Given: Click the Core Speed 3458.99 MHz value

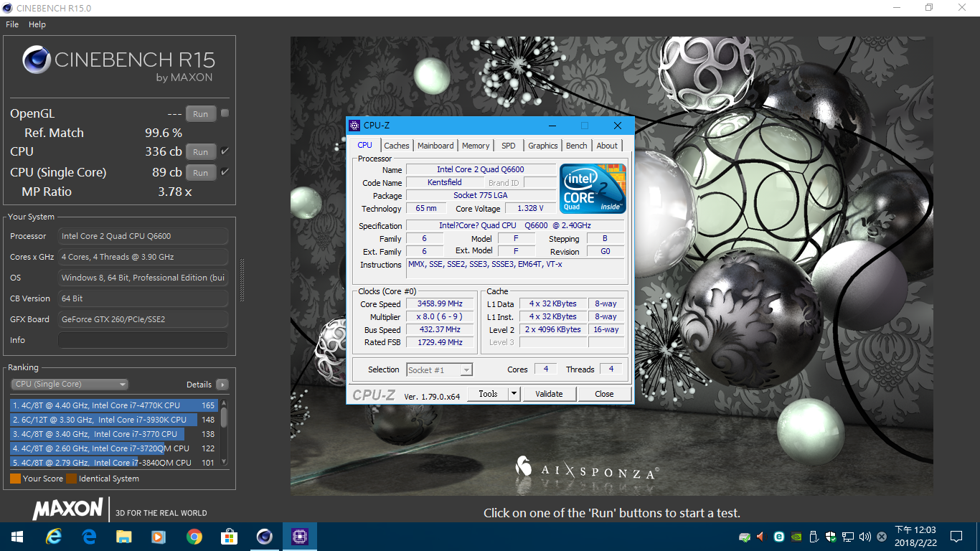Looking at the screenshot, I should pyautogui.click(x=440, y=304).
